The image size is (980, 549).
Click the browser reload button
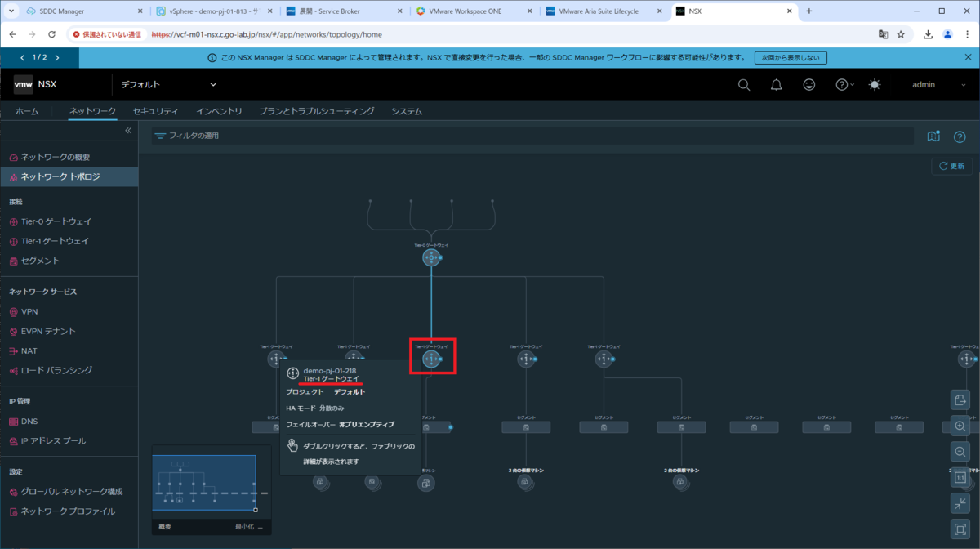tap(52, 34)
